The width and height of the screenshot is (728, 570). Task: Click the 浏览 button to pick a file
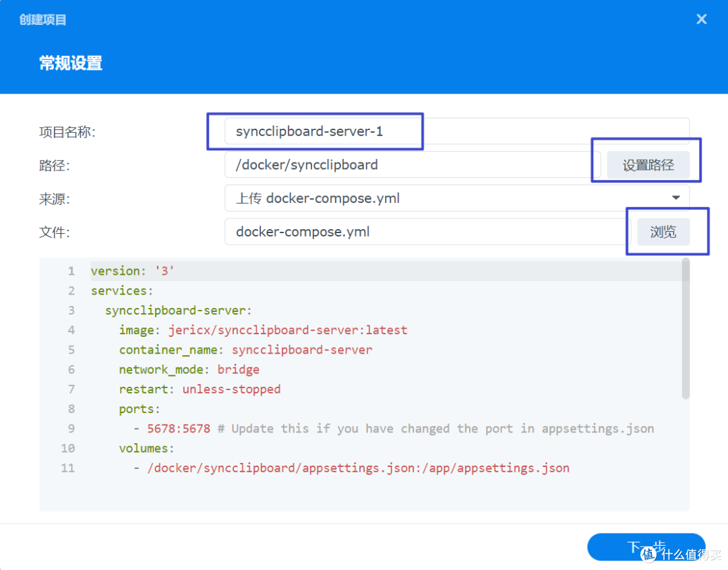coord(663,231)
